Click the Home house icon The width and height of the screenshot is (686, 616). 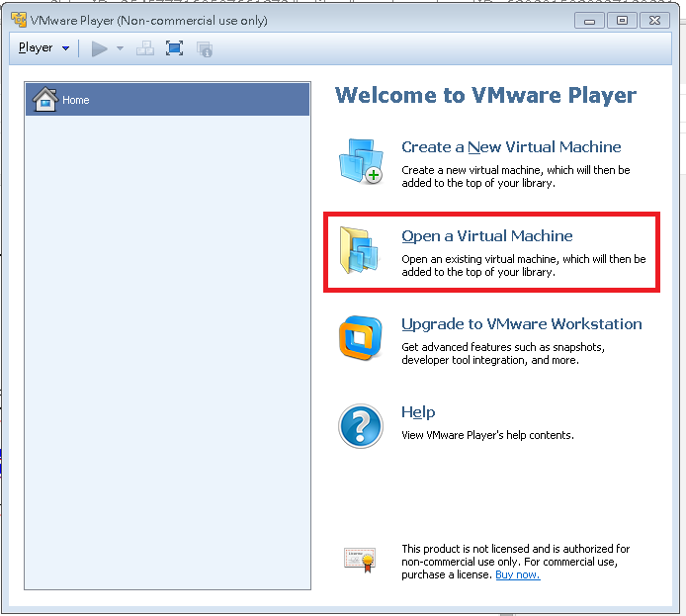pyautogui.click(x=45, y=99)
